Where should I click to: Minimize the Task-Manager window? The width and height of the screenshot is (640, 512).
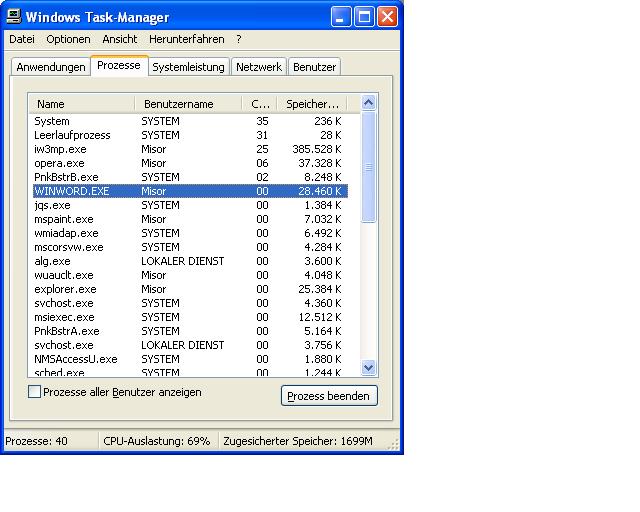pyautogui.click(x=341, y=17)
